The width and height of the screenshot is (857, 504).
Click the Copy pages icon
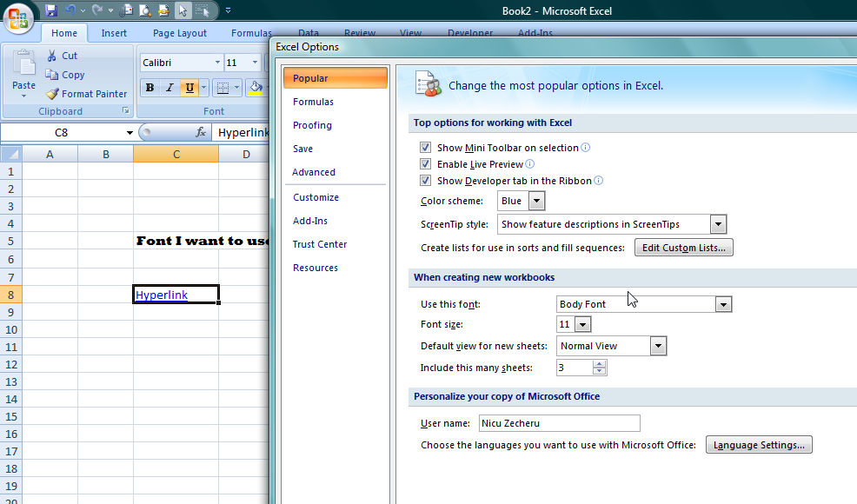[x=52, y=75]
